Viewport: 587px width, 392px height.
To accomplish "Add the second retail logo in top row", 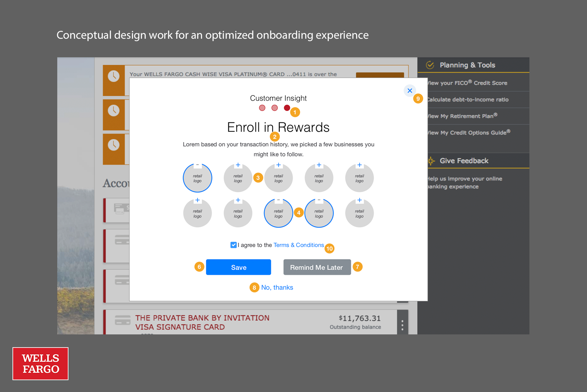I will click(238, 165).
